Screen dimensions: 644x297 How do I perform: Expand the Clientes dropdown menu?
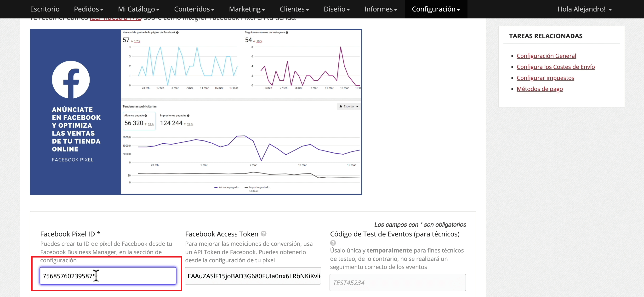(x=295, y=9)
